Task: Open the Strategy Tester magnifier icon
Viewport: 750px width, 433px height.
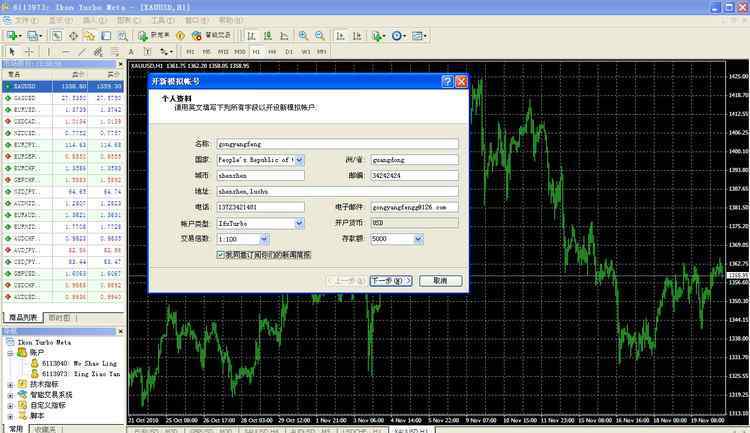Action: pos(122,36)
